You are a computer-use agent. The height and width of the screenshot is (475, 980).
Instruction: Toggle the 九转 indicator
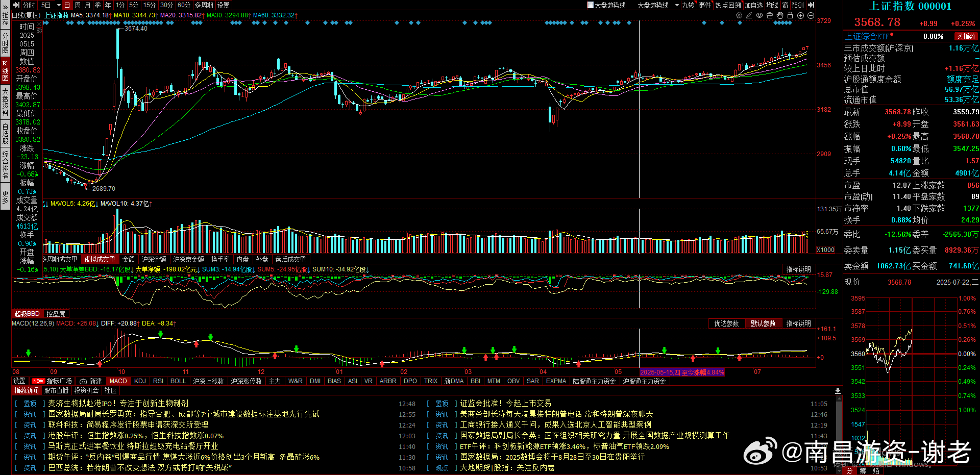[688, 5]
